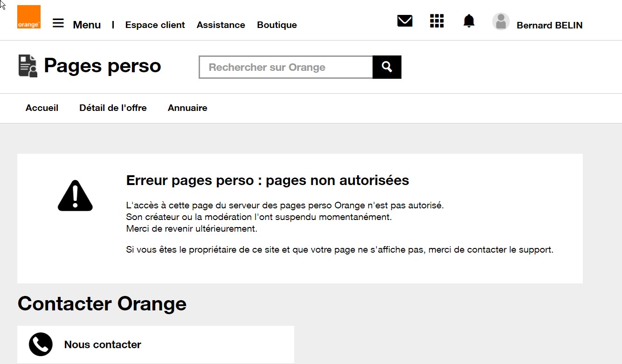Click the Nous contacter link

103,344
